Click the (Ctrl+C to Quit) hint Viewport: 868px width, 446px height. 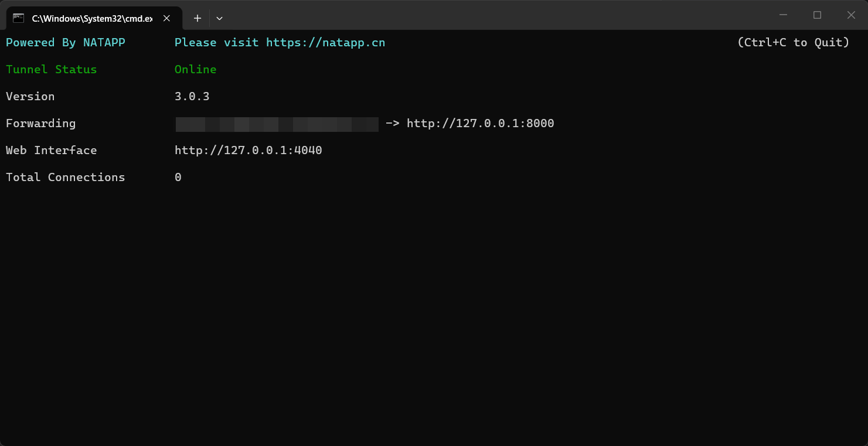coord(794,43)
